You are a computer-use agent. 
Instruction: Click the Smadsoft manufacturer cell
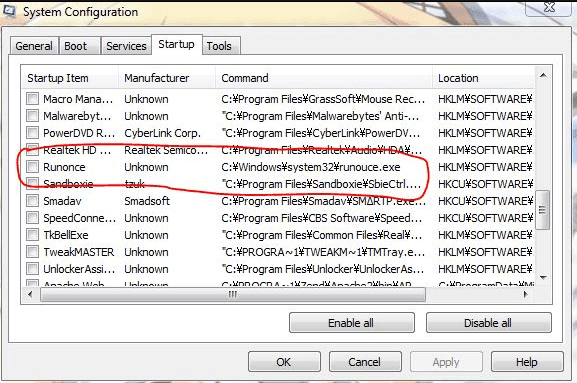tap(147, 201)
